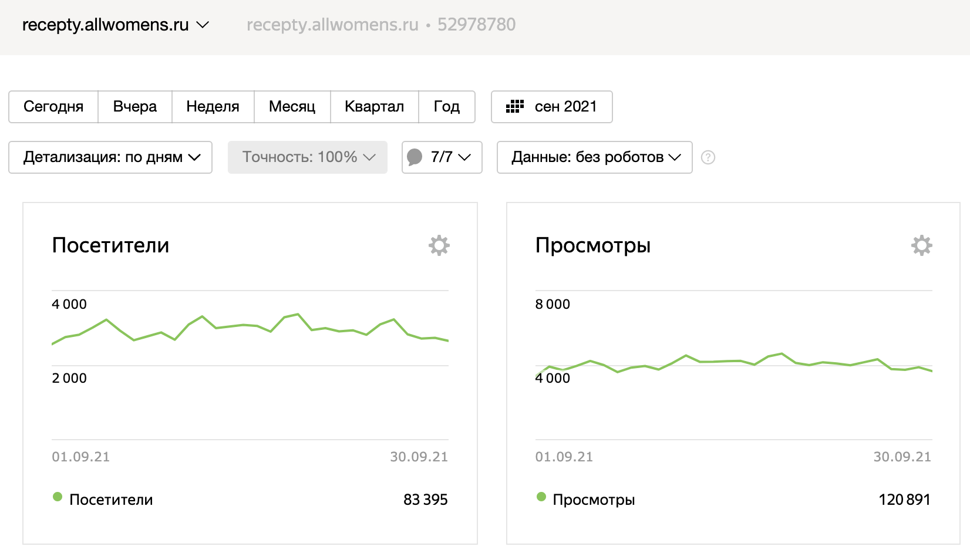Click 01.09.21 date under Посетители chart

pos(81,457)
